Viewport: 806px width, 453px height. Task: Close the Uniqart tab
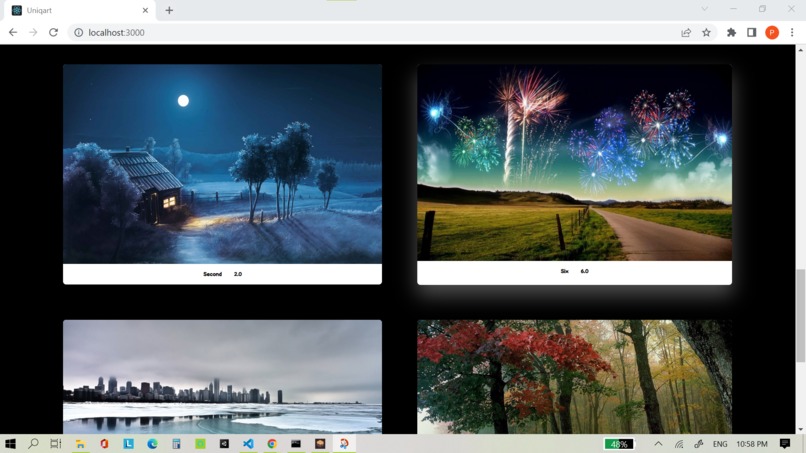click(145, 10)
